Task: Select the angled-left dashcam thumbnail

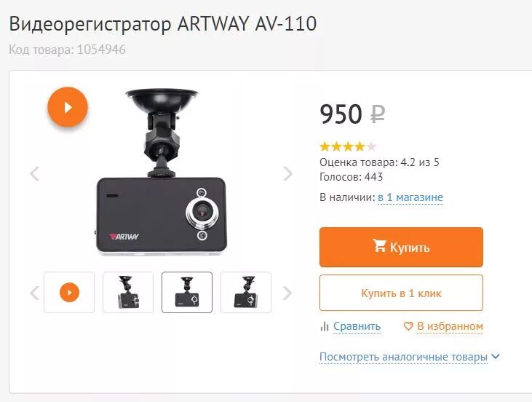Action: pos(128,292)
